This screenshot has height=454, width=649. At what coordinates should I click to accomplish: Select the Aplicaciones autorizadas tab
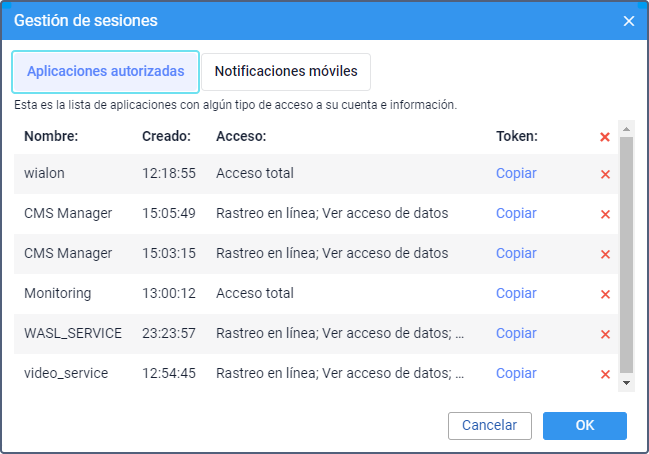click(x=105, y=72)
